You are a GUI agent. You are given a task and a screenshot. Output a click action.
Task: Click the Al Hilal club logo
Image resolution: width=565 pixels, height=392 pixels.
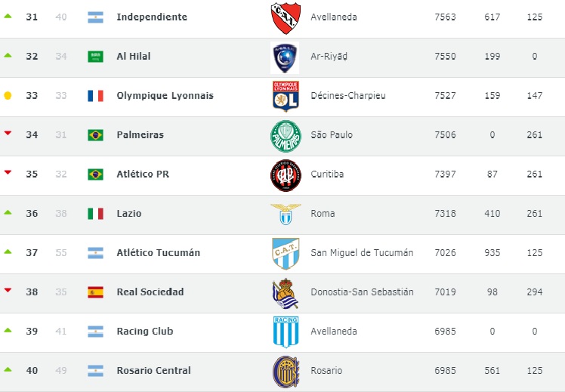tap(285, 57)
